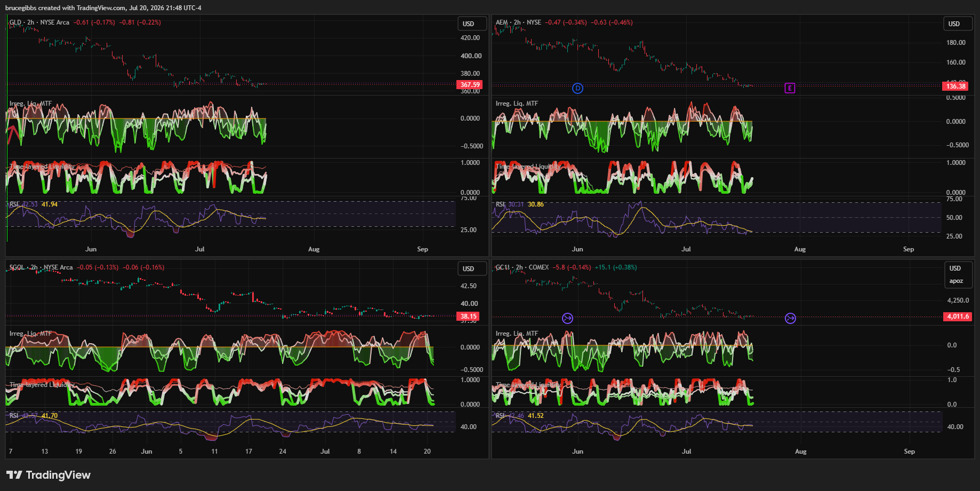Click the 42.50 price axis label
Viewport: 980px width, 491px height.
(x=469, y=286)
